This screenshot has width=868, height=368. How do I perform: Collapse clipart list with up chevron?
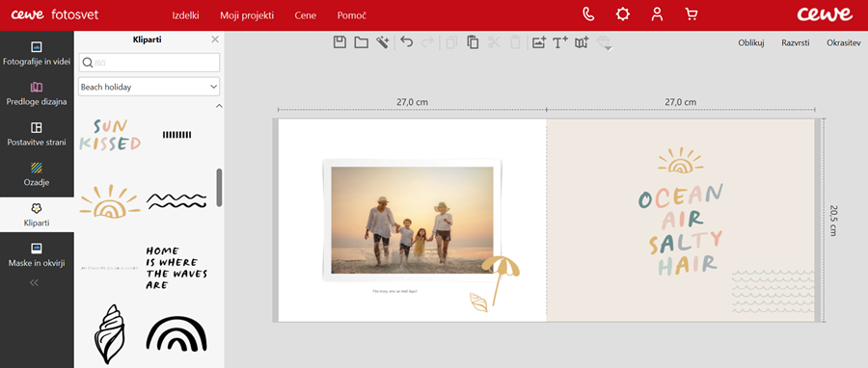pyautogui.click(x=219, y=106)
